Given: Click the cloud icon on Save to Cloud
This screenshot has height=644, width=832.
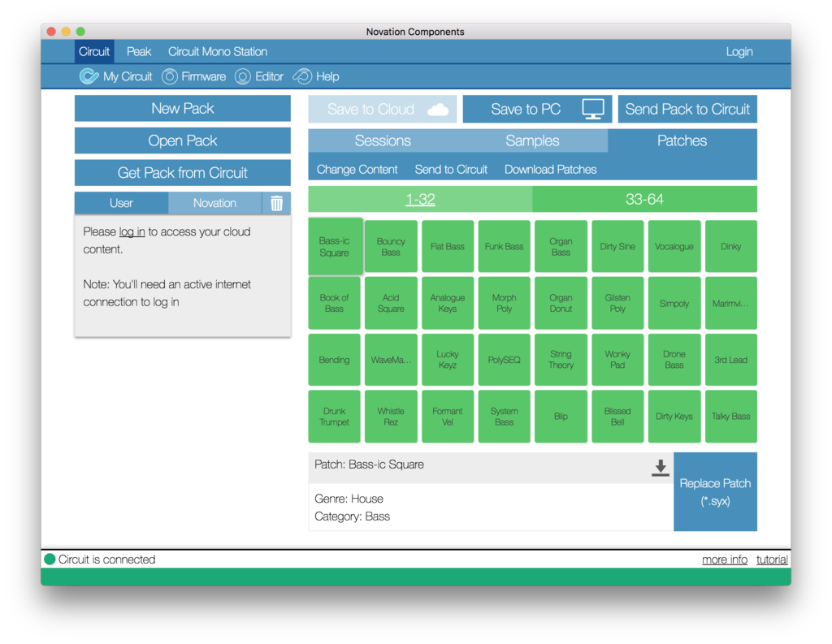Looking at the screenshot, I should [438, 110].
